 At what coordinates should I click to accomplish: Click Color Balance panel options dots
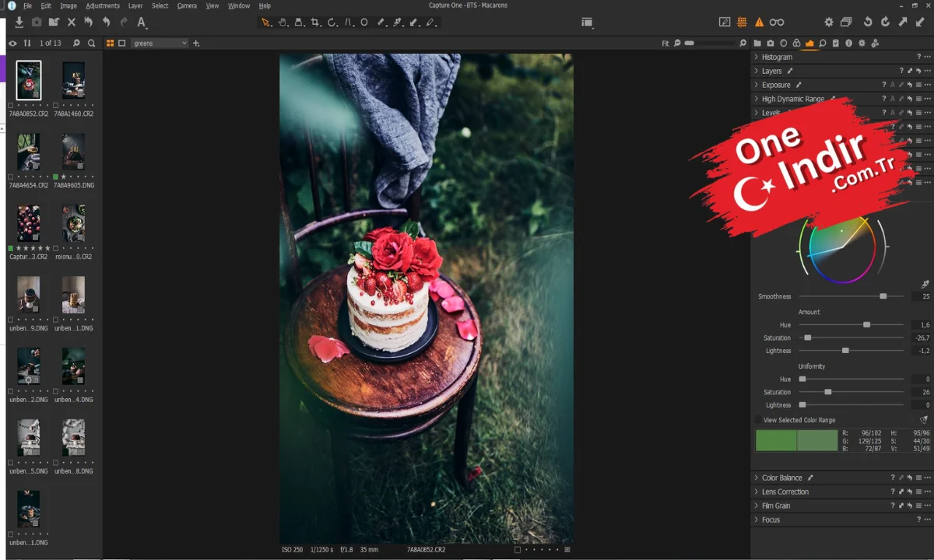(x=927, y=478)
